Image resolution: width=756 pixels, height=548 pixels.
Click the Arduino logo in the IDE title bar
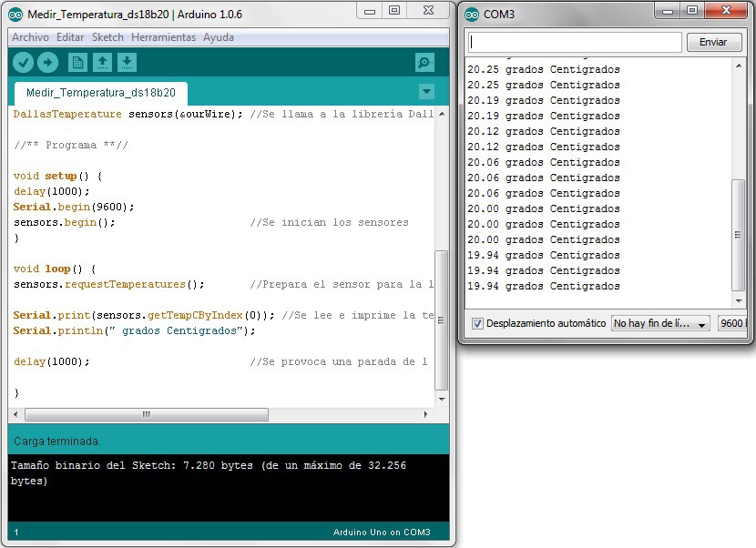tap(15, 15)
